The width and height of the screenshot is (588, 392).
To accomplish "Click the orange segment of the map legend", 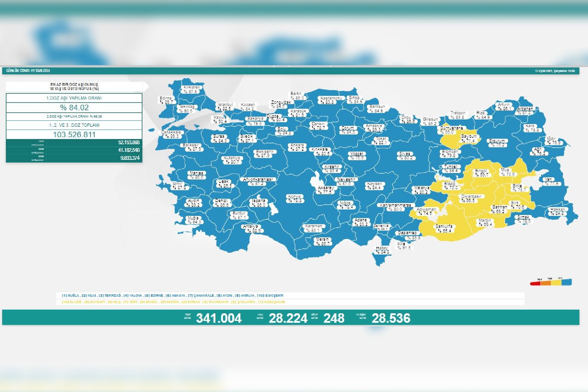I will 545,283.
